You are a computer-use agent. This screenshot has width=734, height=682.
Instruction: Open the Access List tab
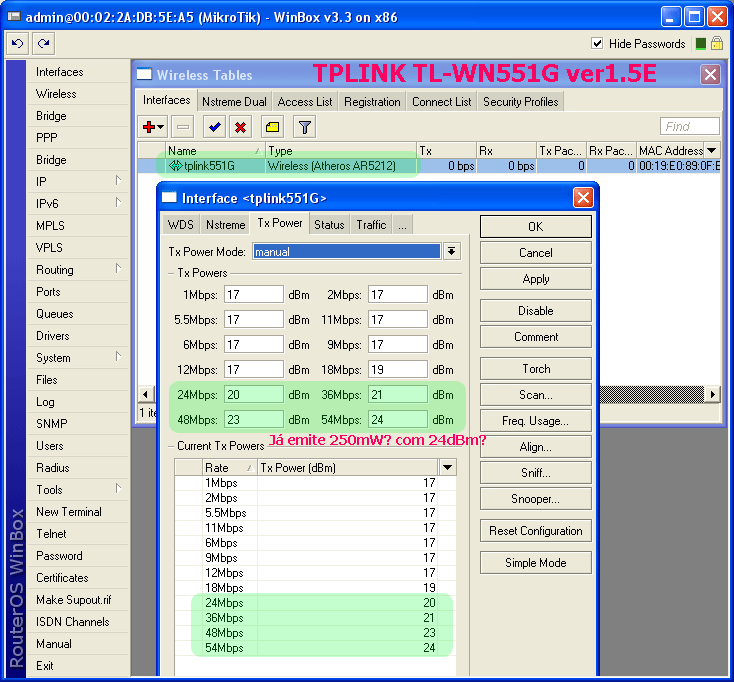coord(305,102)
